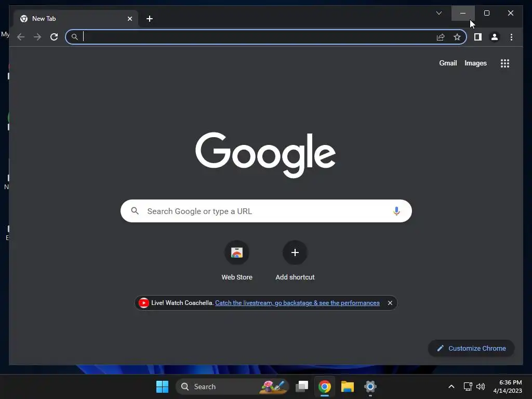Select the New Tab tab
Image resolution: width=532 pixels, height=399 pixels.
coord(75,19)
